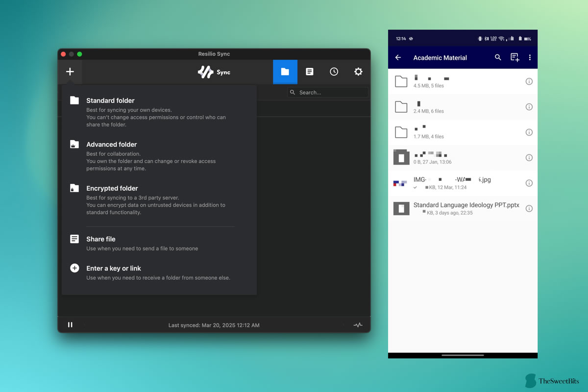Tap the back arrow in Academic Material

[x=398, y=57]
